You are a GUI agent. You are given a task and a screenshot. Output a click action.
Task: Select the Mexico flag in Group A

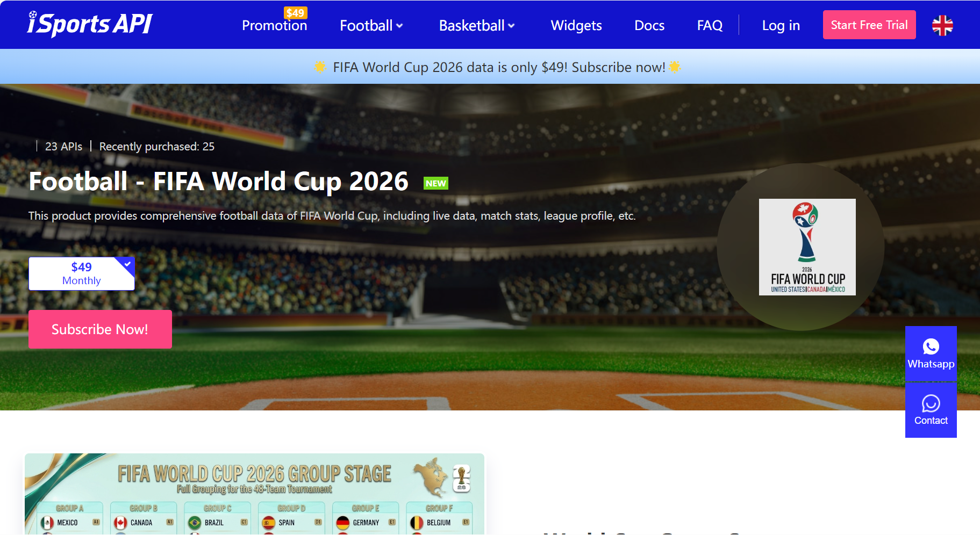tap(46, 522)
